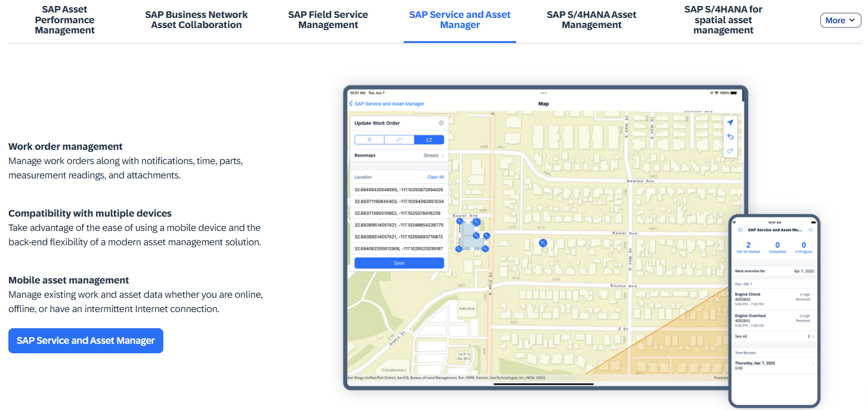Click the Update Work Order panel title

pos(377,123)
